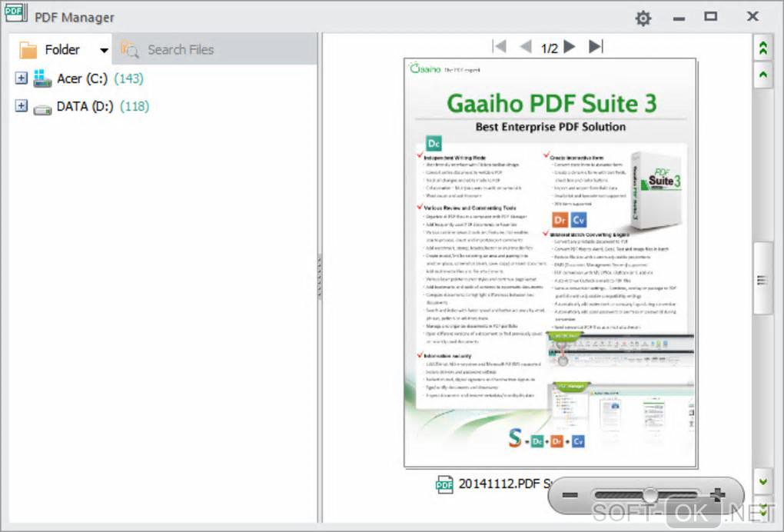The width and height of the screenshot is (784, 532).
Task: Click the PDF file icon below preview
Action: coord(444,484)
